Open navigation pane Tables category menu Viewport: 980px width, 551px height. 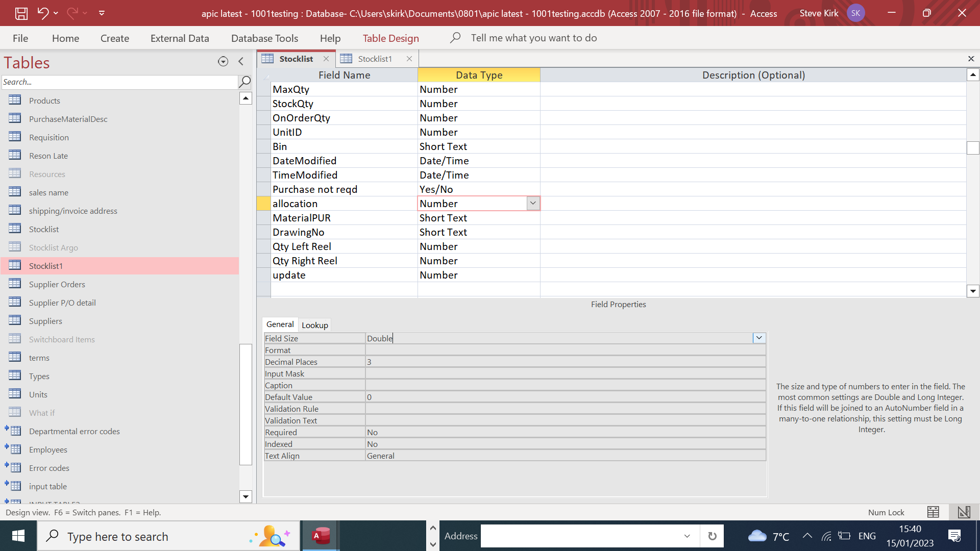pos(223,62)
